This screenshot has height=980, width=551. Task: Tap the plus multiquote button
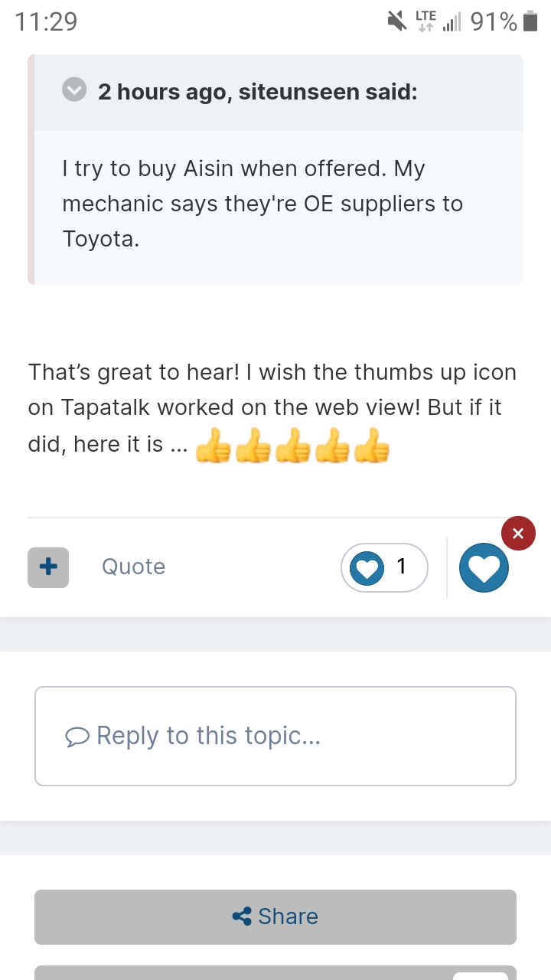[x=48, y=567]
